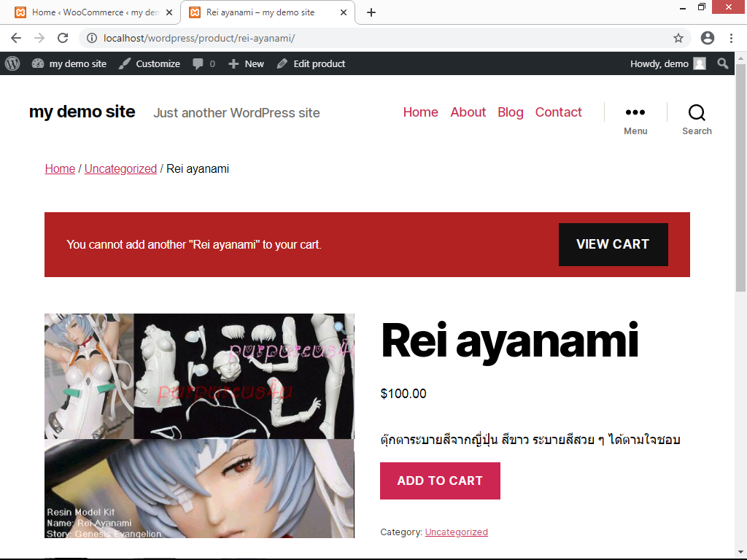
Task: Click the browser forward arrow
Action: point(39,38)
